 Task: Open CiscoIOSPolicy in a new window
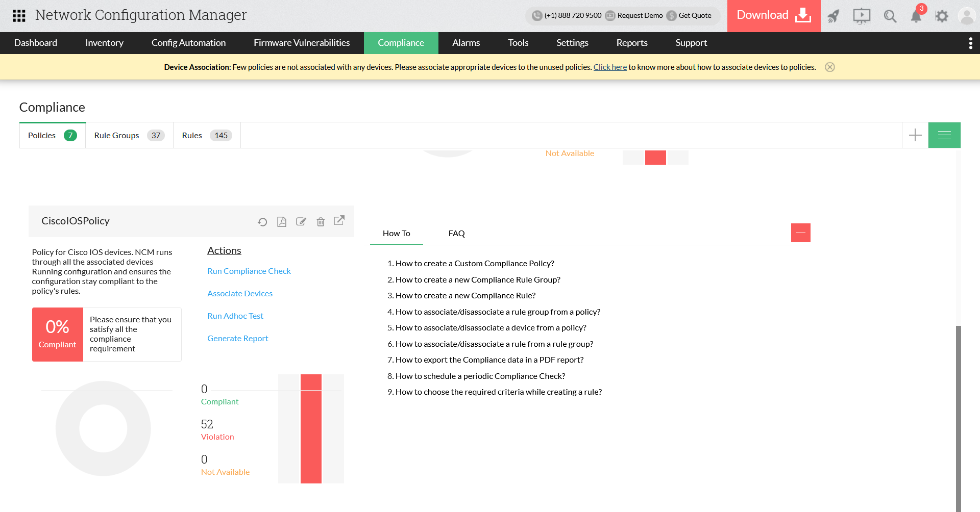(x=339, y=221)
